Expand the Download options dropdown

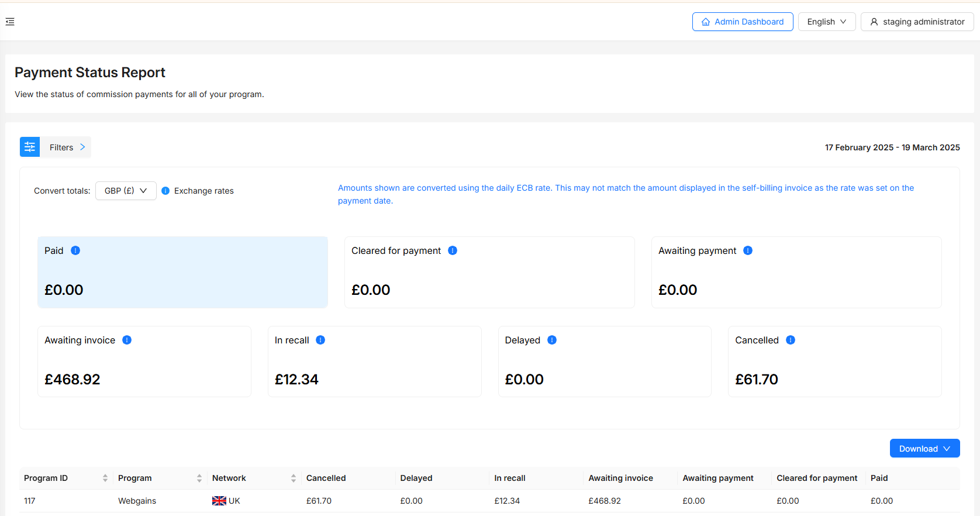point(924,449)
